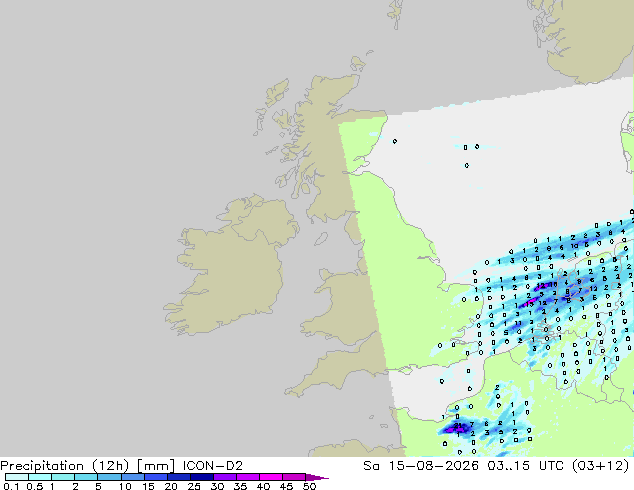Click the above-50 mm legend arrow tip
The image size is (634, 490).
click(x=317, y=477)
